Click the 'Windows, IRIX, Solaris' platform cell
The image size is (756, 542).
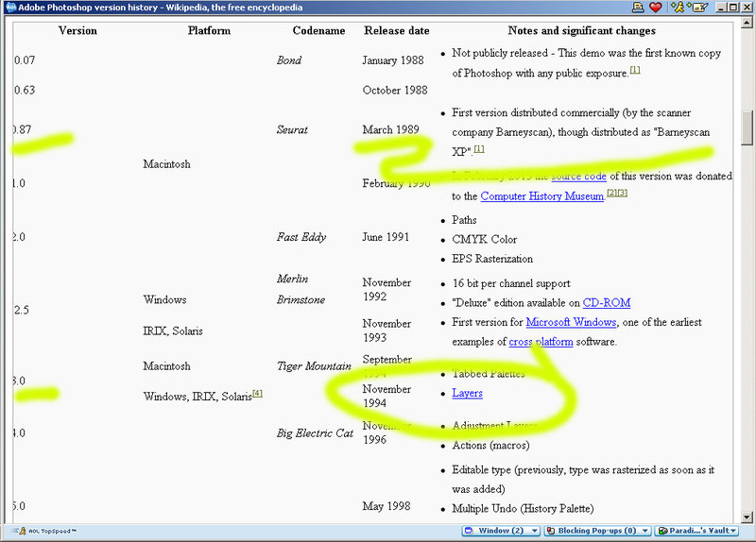coord(198,397)
